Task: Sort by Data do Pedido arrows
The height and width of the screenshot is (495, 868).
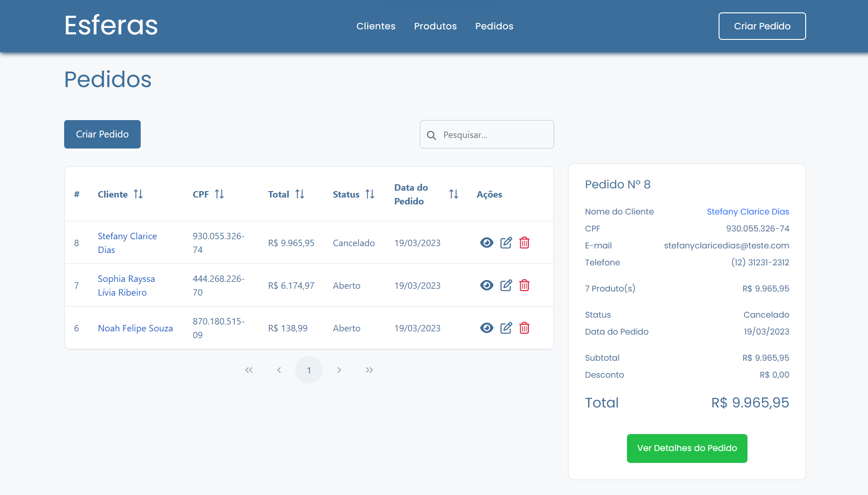Action: 454,194
